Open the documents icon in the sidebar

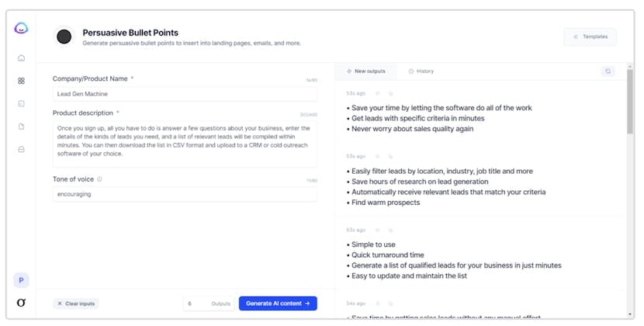(21, 127)
